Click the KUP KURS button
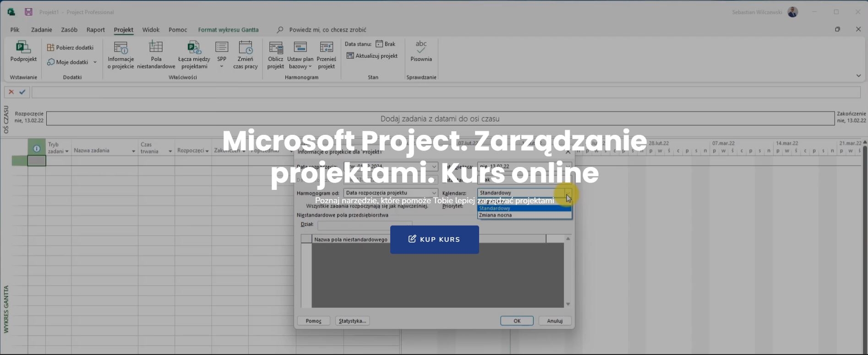The image size is (868, 355). coord(435,239)
